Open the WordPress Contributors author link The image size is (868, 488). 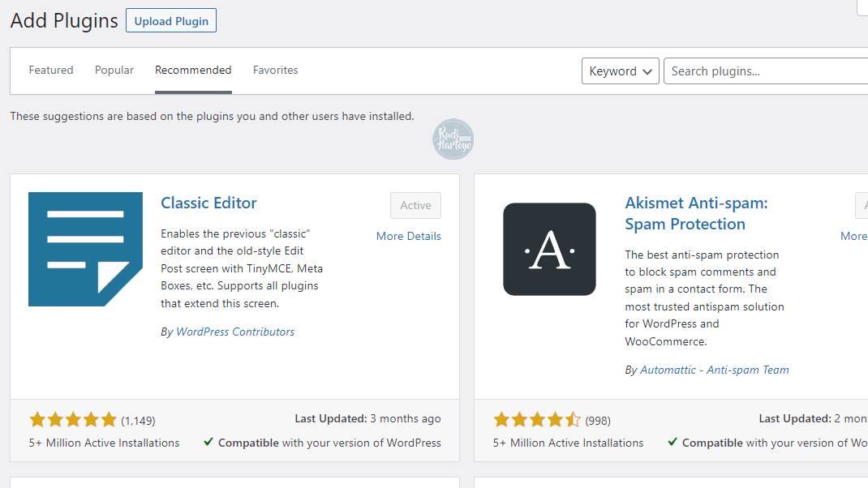point(235,332)
